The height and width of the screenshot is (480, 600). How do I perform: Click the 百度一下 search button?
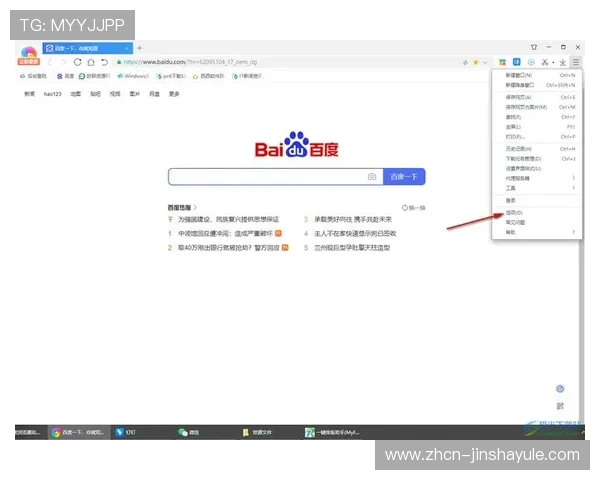[407, 177]
